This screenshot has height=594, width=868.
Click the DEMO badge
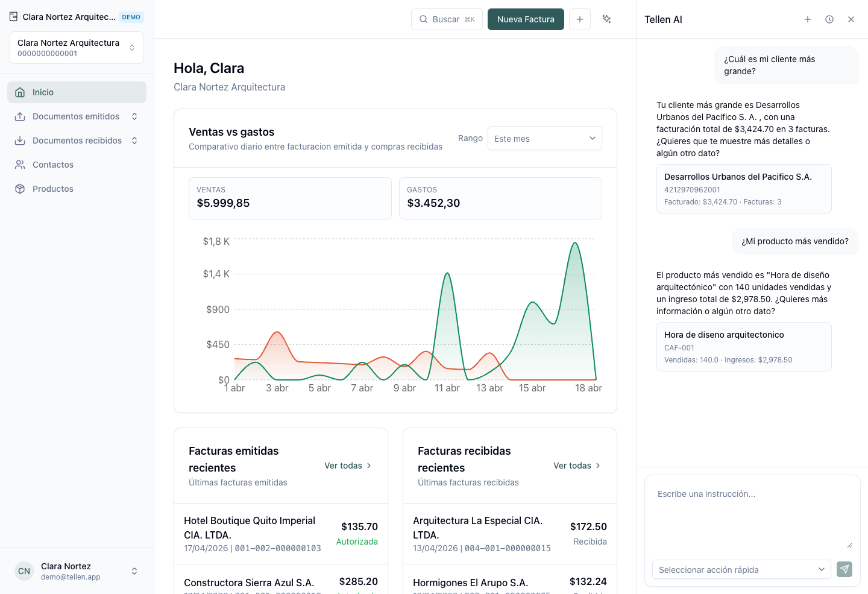click(131, 17)
